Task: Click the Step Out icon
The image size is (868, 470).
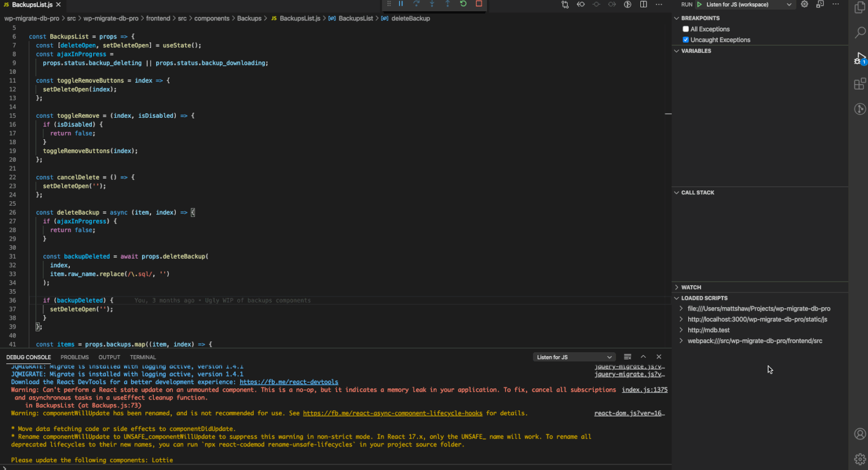Action: click(448, 5)
